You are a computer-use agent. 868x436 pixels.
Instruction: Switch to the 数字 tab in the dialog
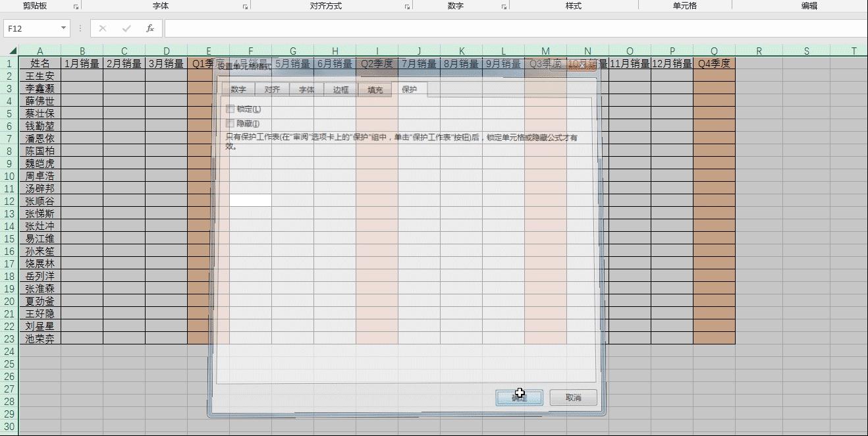tap(238, 90)
